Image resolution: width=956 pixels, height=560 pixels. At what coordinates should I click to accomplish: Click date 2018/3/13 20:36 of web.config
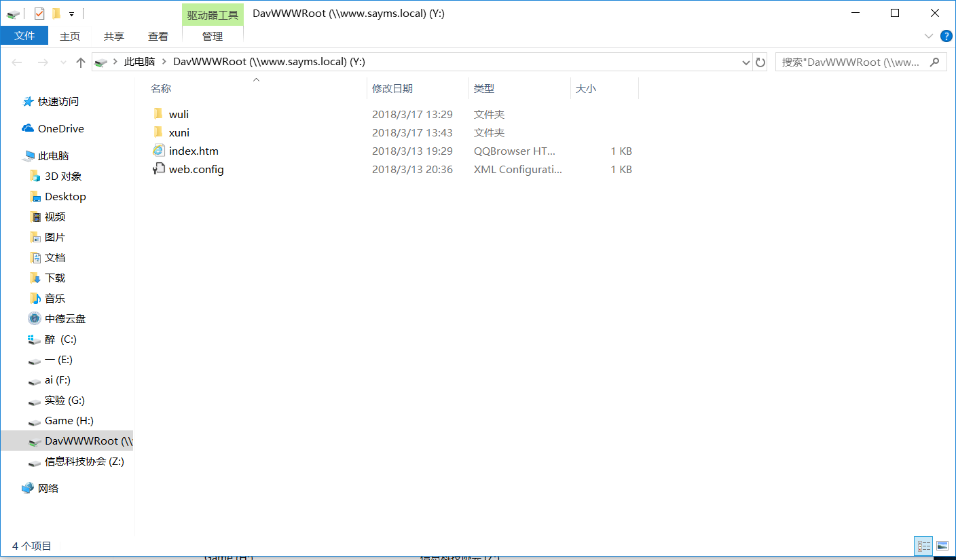point(412,169)
